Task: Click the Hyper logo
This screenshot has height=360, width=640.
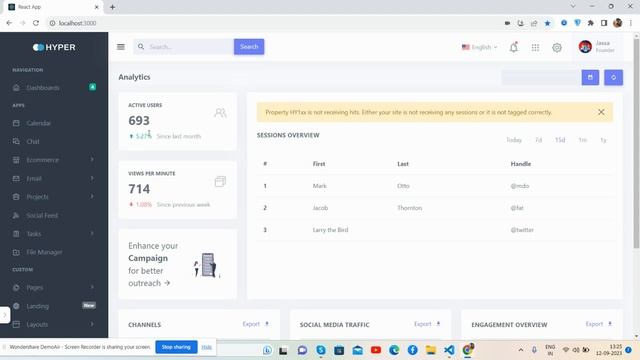Action: (x=54, y=47)
